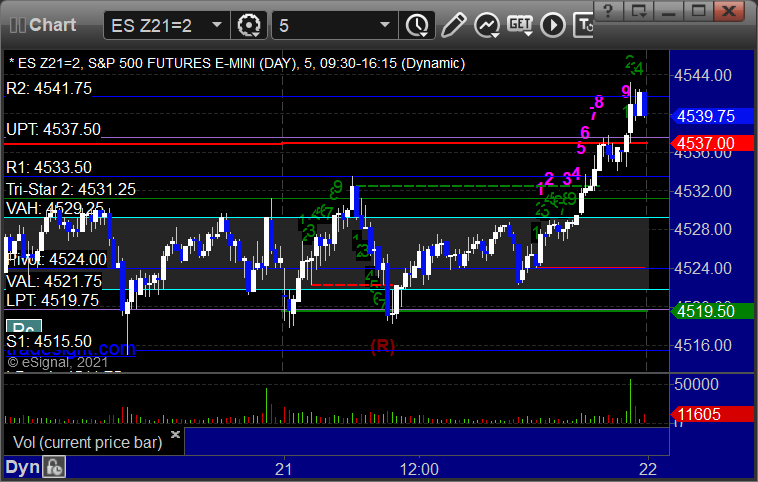The width and height of the screenshot is (758, 482).
Task: Click the red (R) marker on chart
Action: [382, 346]
